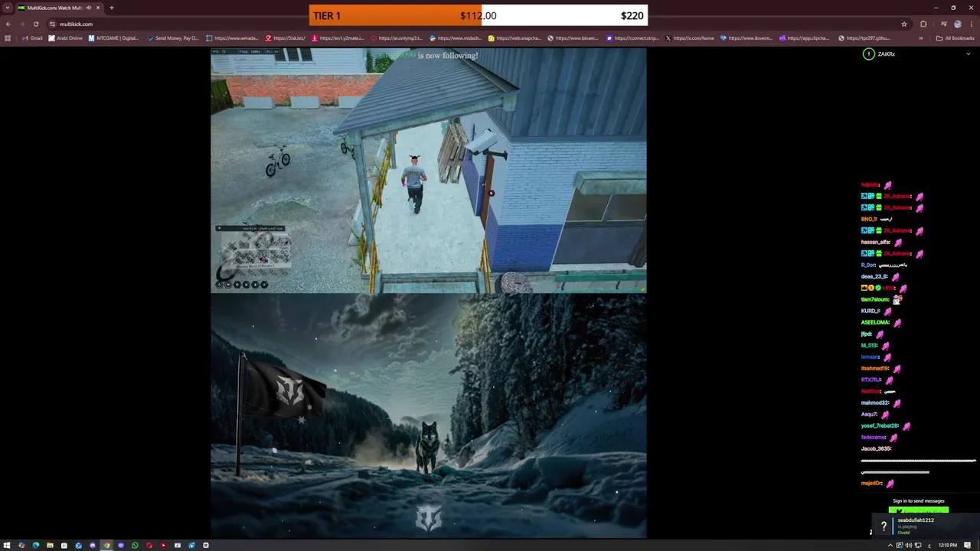Open the Windows Start menu

point(7,546)
